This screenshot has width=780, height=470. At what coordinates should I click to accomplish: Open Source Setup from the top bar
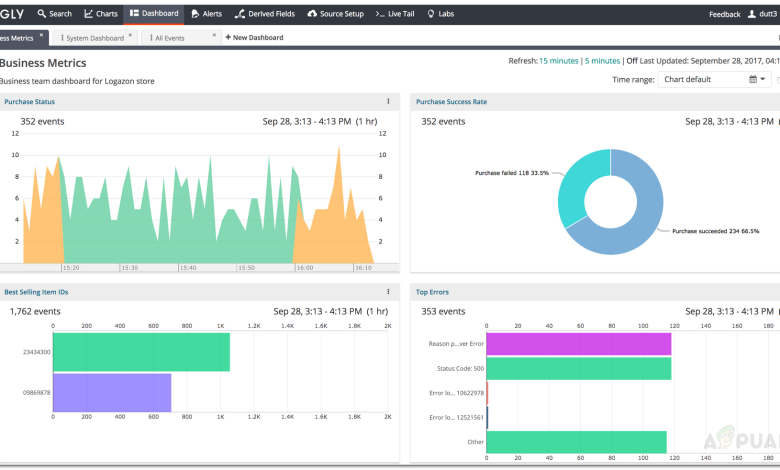[x=335, y=14]
